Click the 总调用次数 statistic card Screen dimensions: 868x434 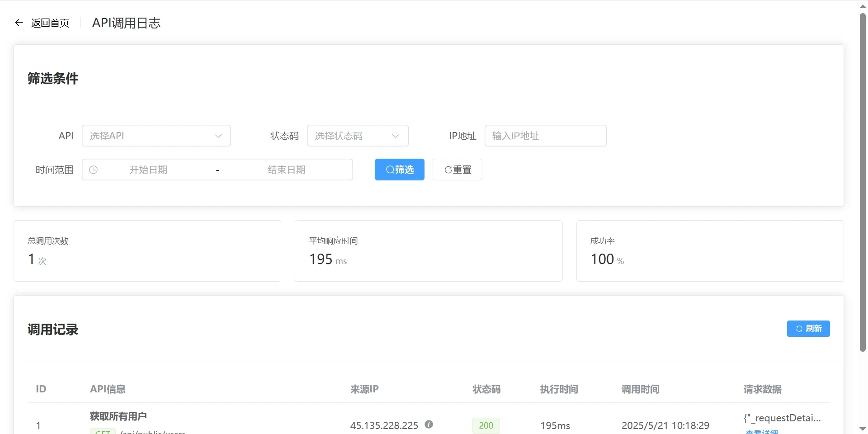coord(147,251)
